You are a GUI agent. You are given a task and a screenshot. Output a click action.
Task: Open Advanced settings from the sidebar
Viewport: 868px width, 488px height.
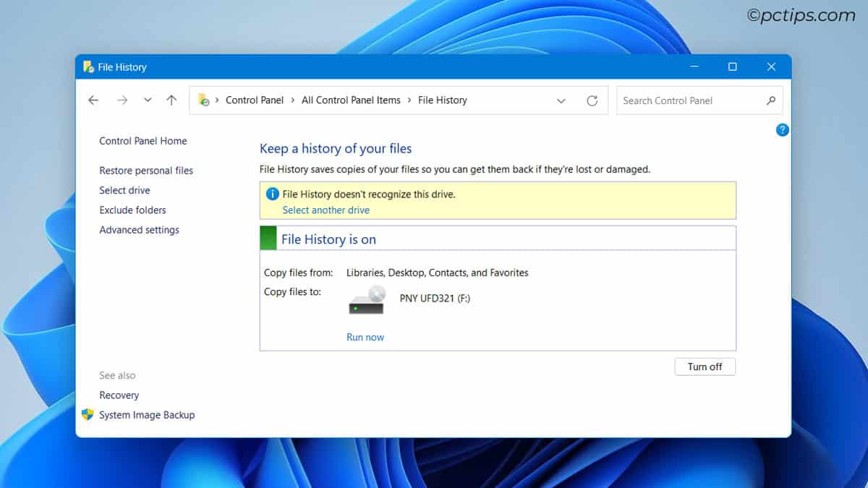(x=139, y=229)
